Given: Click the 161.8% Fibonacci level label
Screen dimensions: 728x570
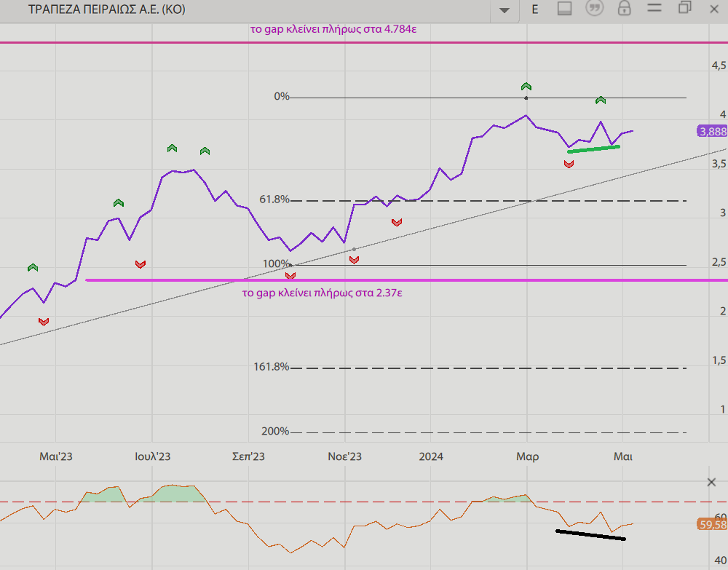Looking at the screenshot, I should tap(271, 367).
